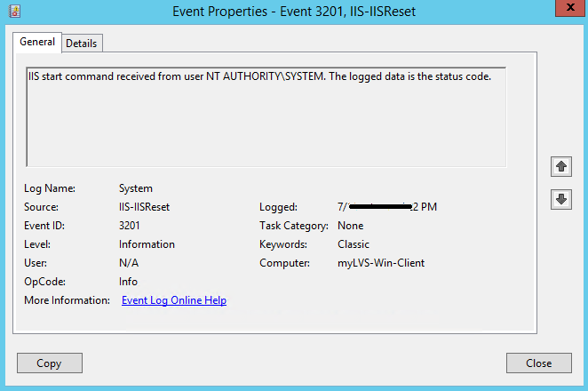Image resolution: width=588 pixels, height=391 pixels.
Task: Click inside the event description text box
Action: click(x=266, y=116)
